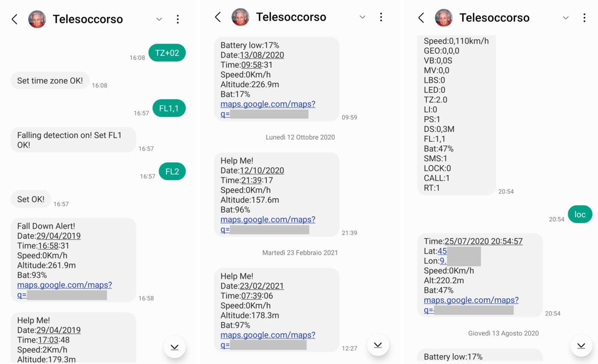Tap the Telesoccorso contact photo in the left screen
The image size is (598, 364).
(37, 19)
